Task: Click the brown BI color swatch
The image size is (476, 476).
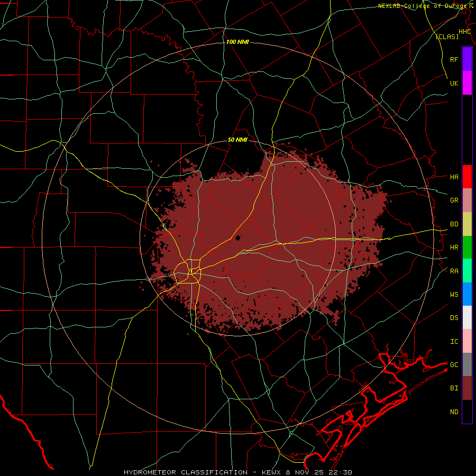Action: pos(467,388)
